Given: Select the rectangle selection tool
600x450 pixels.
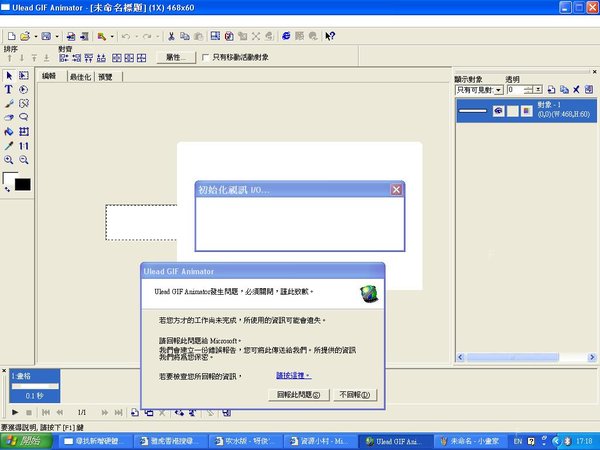Looking at the screenshot, I should click(x=24, y=75).
